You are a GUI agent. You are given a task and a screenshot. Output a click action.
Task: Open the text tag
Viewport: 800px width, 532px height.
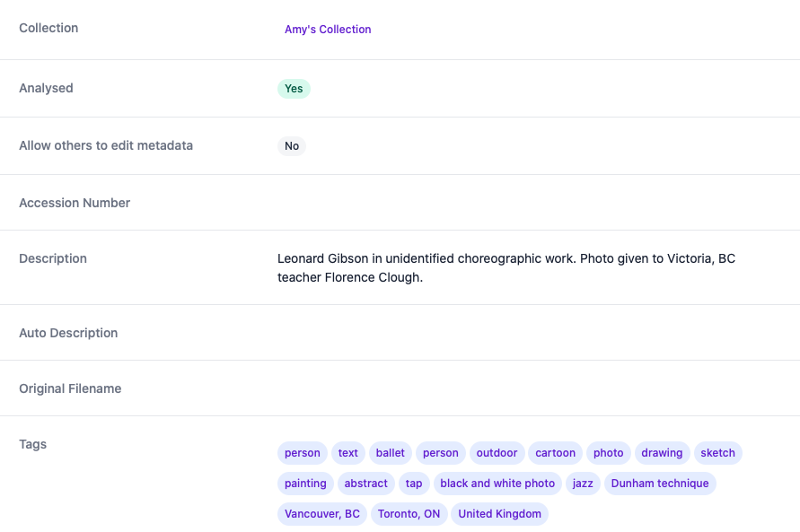coord(348,453)
